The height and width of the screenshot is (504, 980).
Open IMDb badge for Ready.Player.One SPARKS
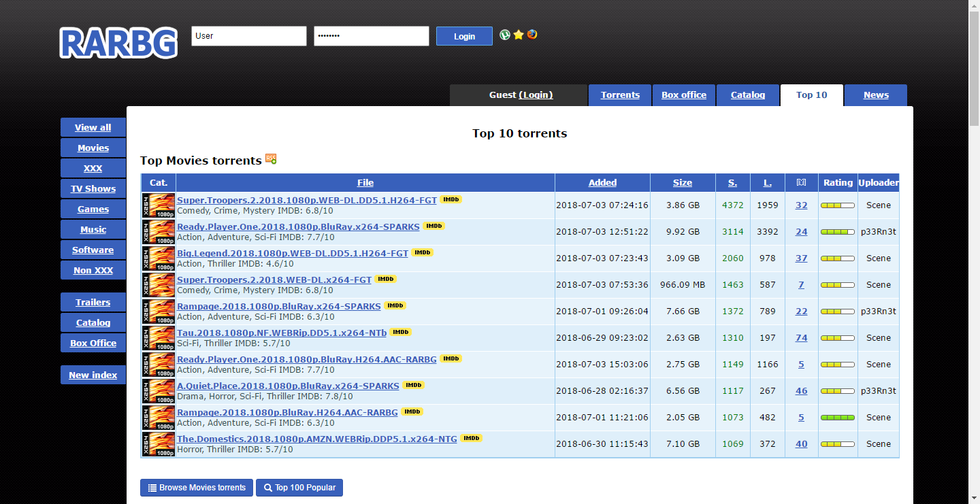tap(434, 226)
